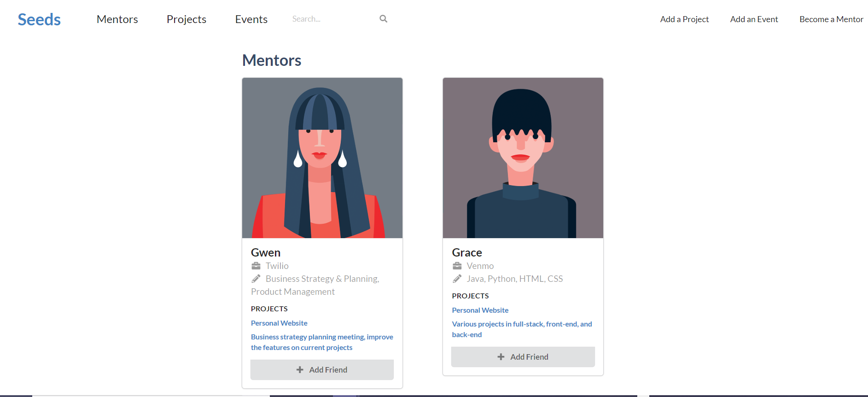Open Grace's Various projects in full-stack link
This screenshot has width=868, height=397.
click(522, 329)
